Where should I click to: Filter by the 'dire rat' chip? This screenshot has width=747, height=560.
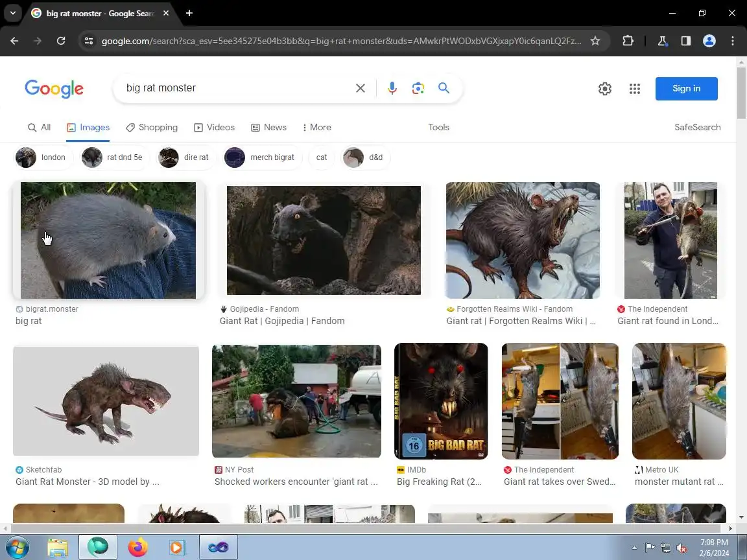[x=186, y=157]
